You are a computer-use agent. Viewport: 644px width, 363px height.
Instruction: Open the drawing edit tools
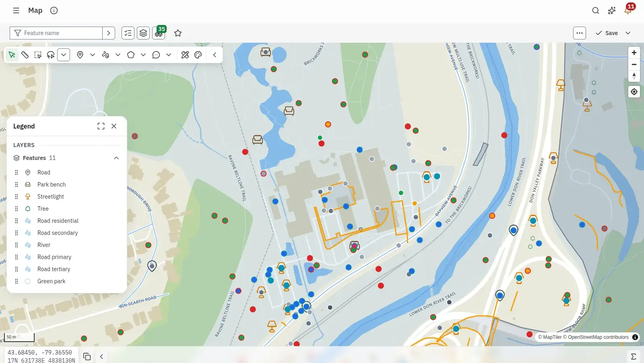point(185,55)
